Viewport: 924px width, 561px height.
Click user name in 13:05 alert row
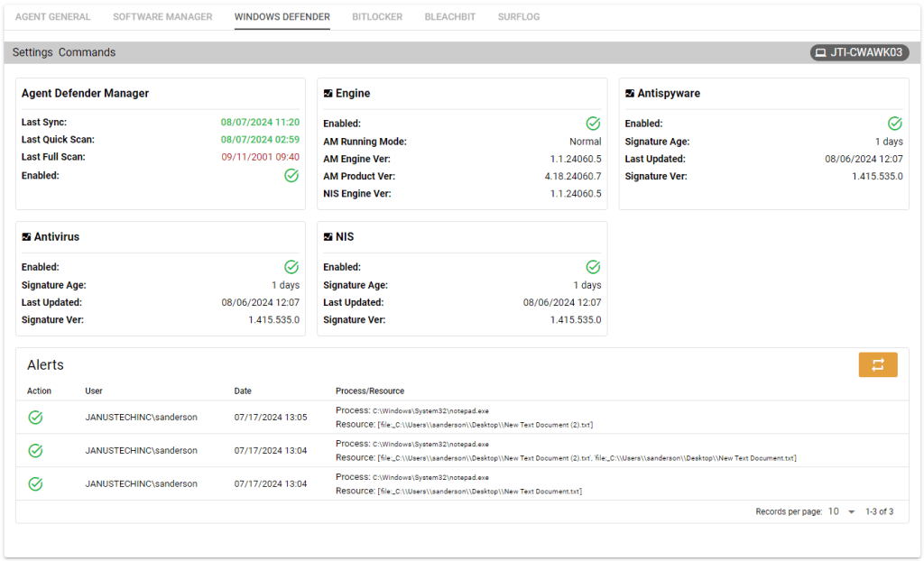[142, 418]
